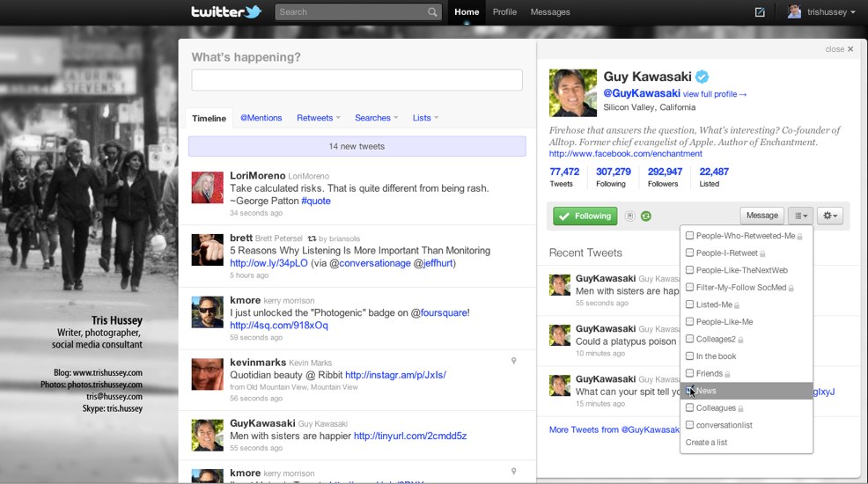Open Guy Kawasaki's large profile photo
868x484 pixels.
[x=573, y=92]
